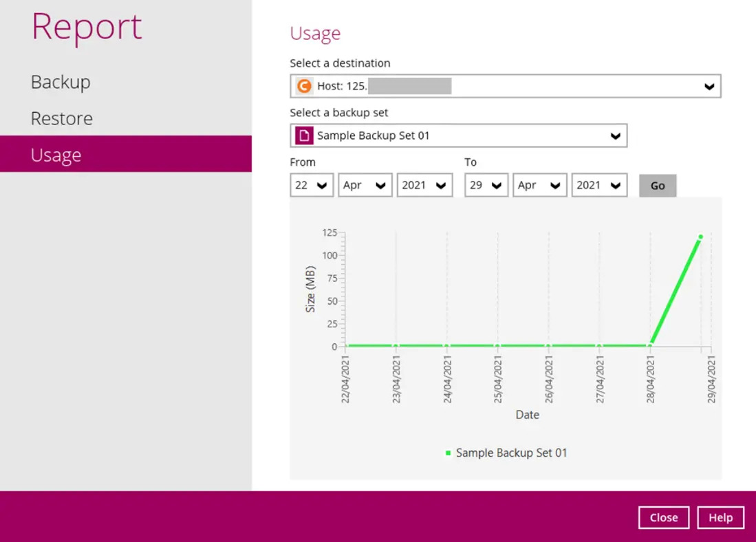The image size is (756, 542).
Task: Open the backup set dropdown
Action: [x=615, y=135]
